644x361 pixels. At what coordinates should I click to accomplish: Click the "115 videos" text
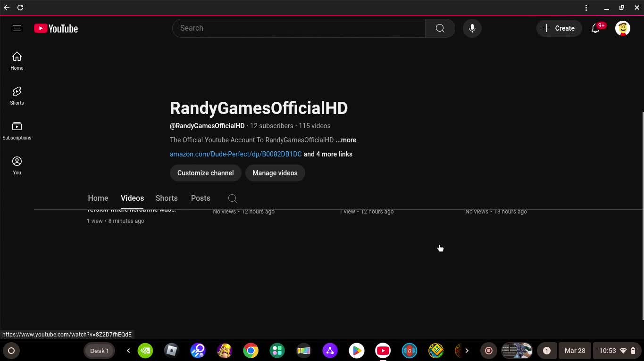315,126
